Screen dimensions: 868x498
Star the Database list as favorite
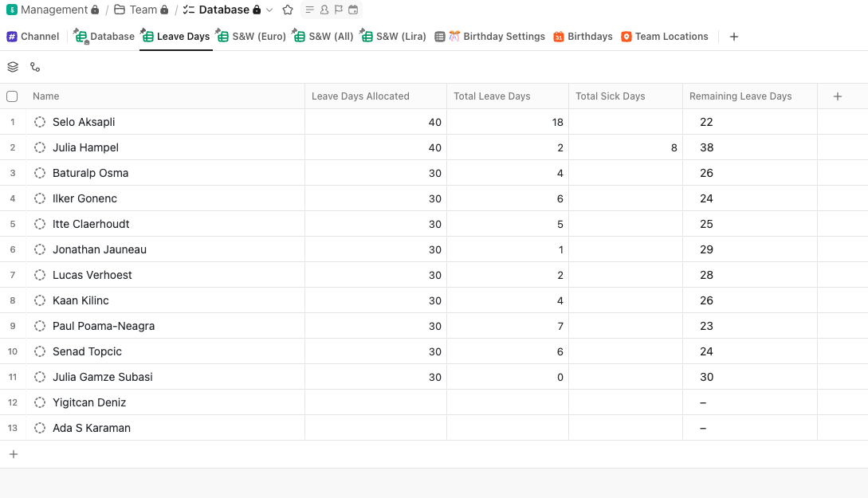(x=288, y=10)
